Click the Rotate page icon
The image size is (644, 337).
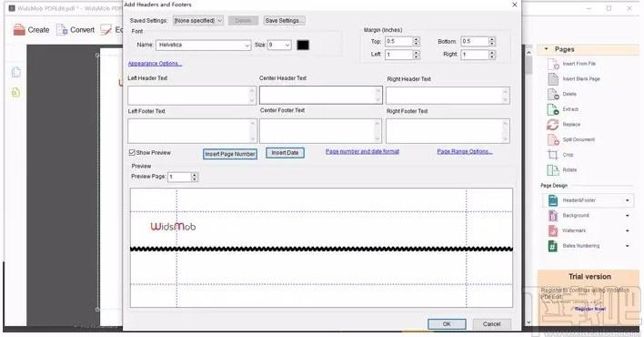(x=553, y=170)
